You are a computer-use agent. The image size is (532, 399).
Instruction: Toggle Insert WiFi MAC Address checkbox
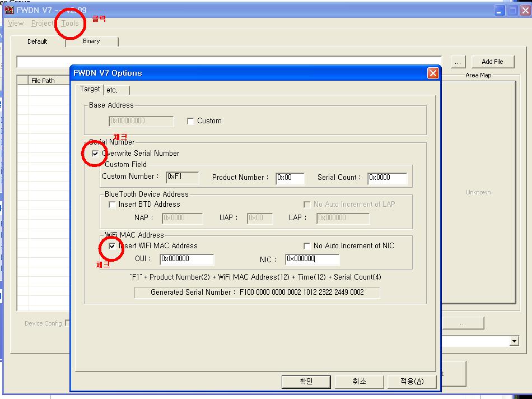(112, 246)
